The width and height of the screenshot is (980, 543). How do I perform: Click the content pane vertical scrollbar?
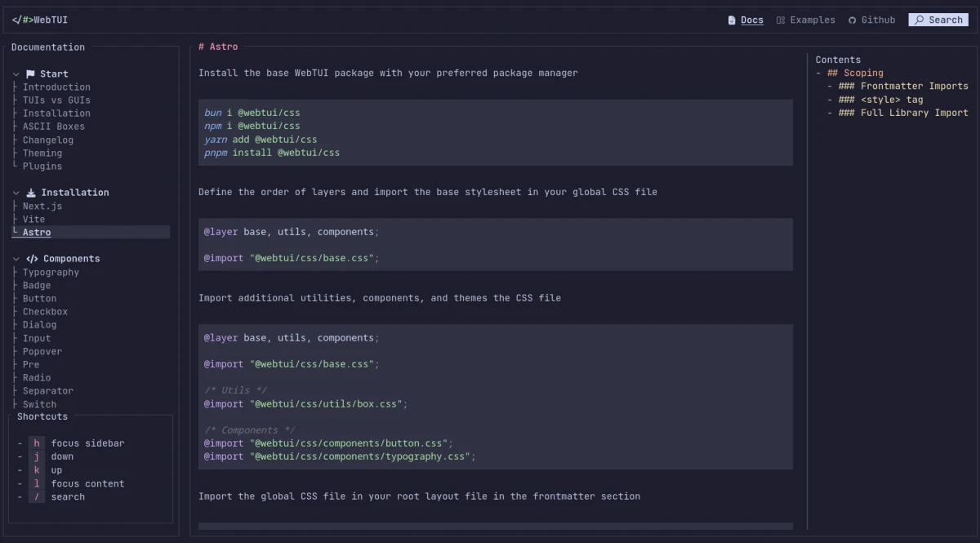(807, 286)
